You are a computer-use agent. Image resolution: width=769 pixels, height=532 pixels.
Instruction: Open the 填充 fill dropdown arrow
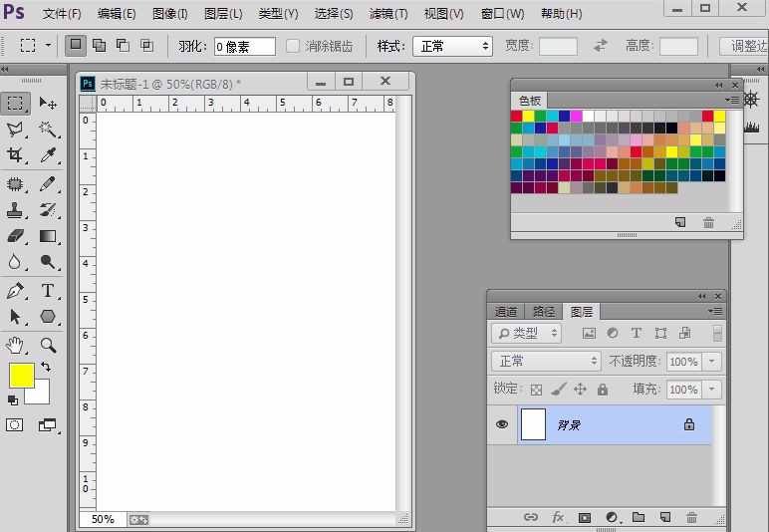click(711, 390)
